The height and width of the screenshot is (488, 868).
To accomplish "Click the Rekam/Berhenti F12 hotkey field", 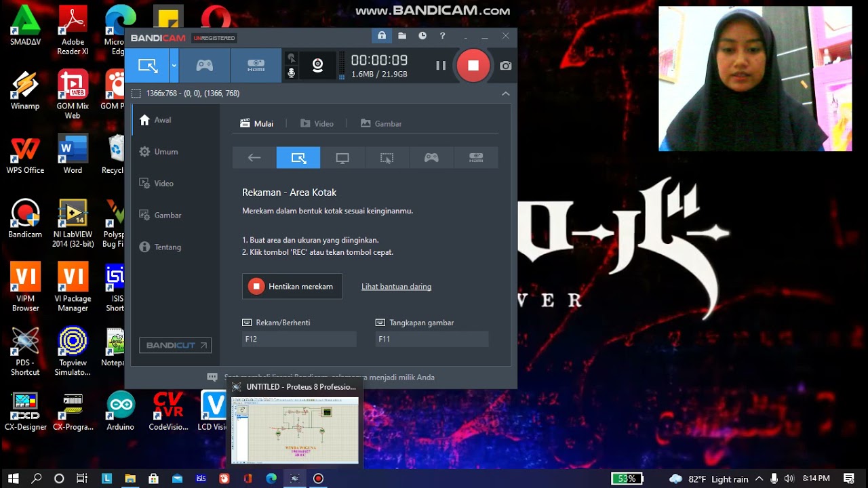I will click(299, 339).
